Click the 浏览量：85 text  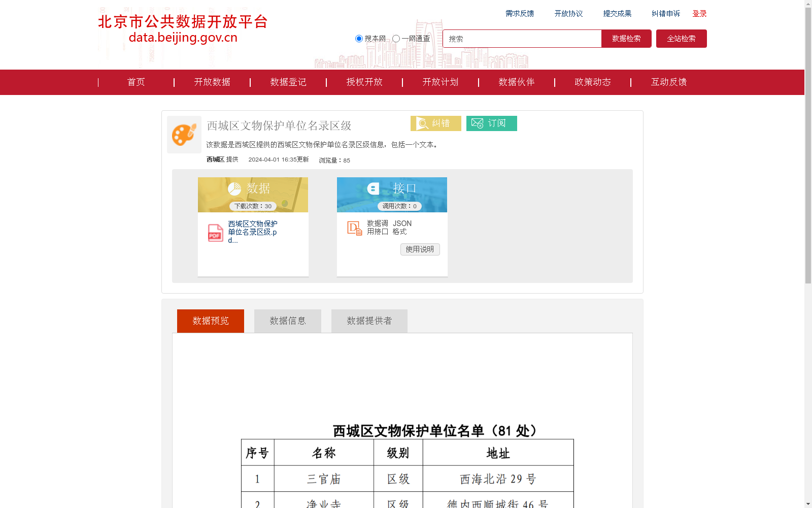(x=334, y=161)
